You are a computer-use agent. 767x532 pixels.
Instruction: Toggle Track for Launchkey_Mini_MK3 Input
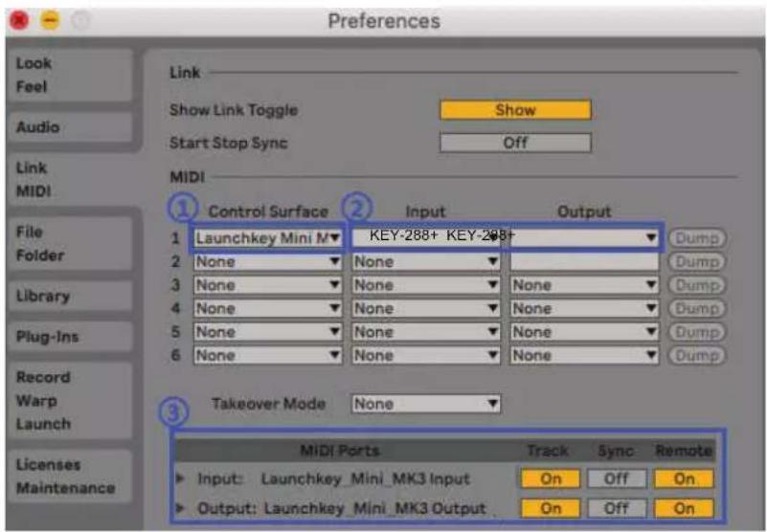pyautogui.click(x=551, y=478)
